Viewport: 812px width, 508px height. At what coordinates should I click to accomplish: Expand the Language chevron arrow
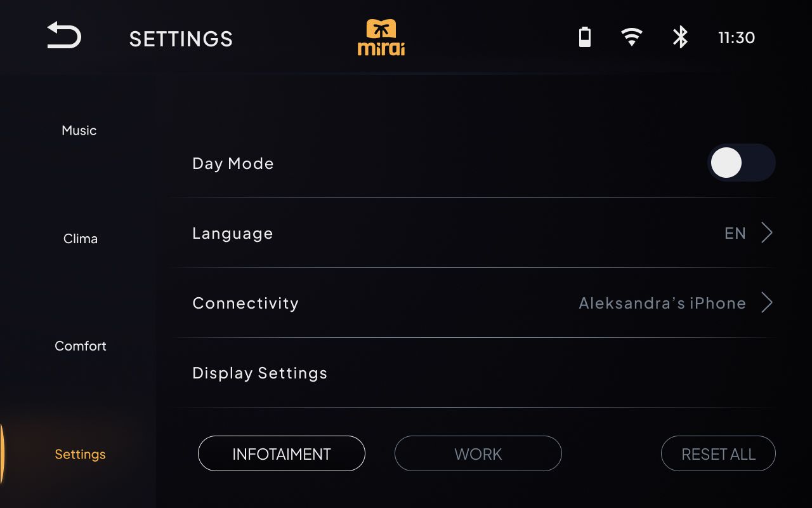point(767,233)
